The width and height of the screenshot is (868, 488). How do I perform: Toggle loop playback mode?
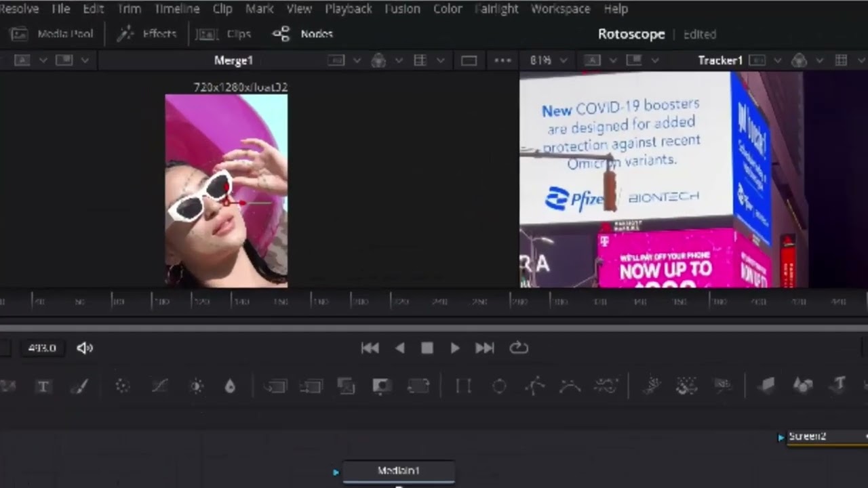(519, 348)
